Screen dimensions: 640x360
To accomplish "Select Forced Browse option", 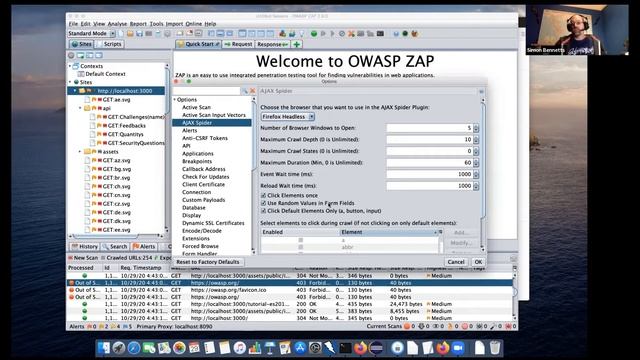I will pos(200,246).
